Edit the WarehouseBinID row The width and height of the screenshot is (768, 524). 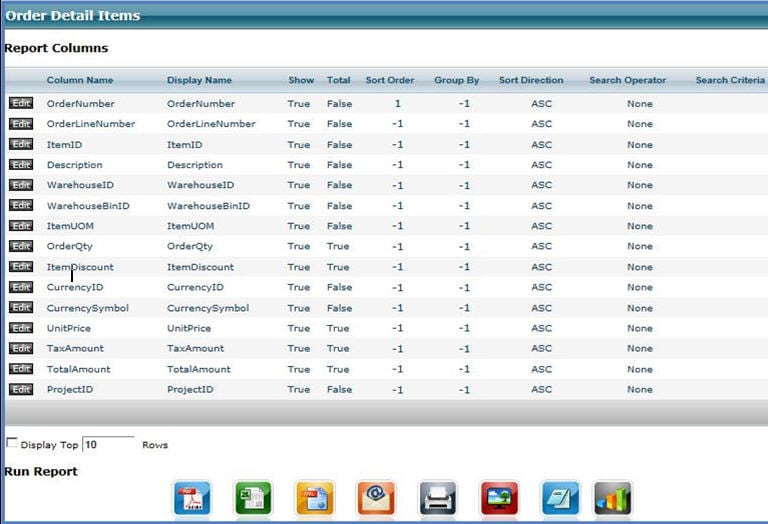21,205
